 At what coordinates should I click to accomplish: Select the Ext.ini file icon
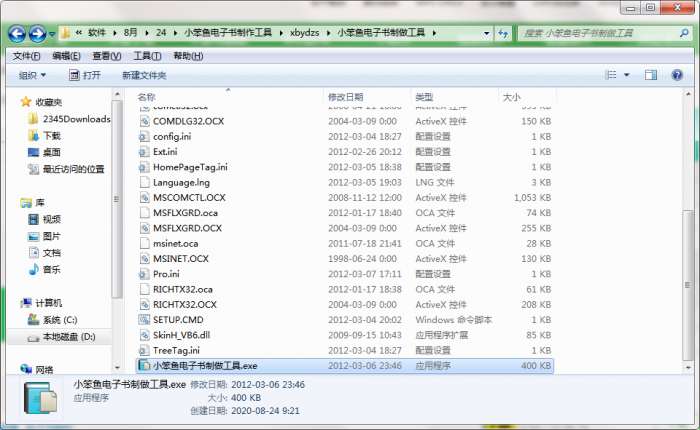pos(144,152)
